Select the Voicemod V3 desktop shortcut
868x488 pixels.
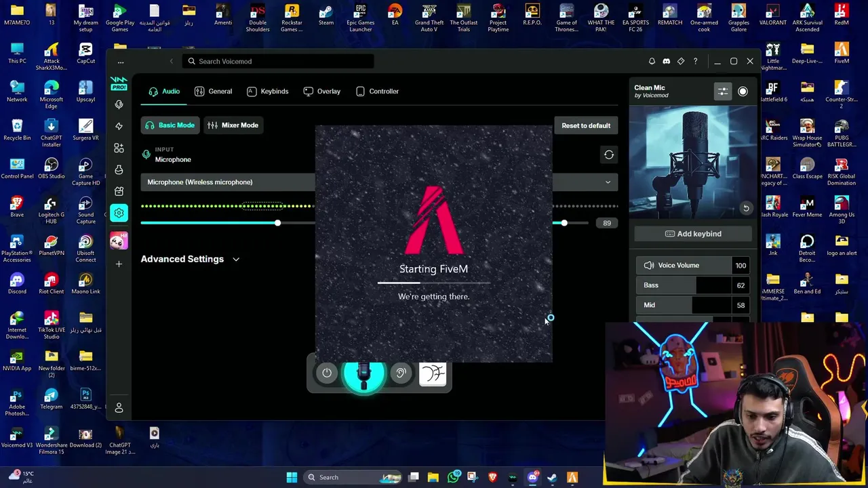[x=17, y=437]
